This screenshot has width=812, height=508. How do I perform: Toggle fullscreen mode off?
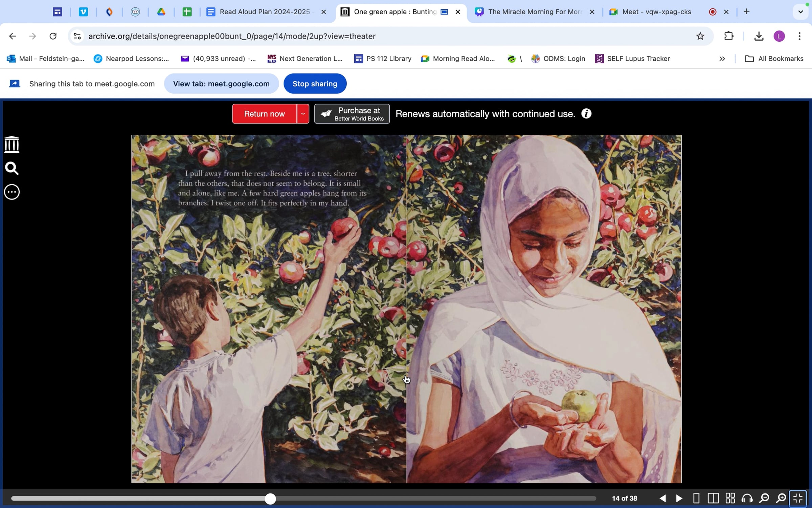(798, 498)
